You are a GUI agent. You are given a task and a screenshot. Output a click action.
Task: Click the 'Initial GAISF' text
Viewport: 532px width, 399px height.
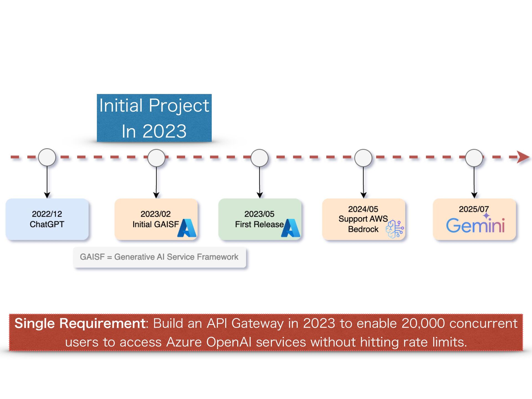pos(155,224)
